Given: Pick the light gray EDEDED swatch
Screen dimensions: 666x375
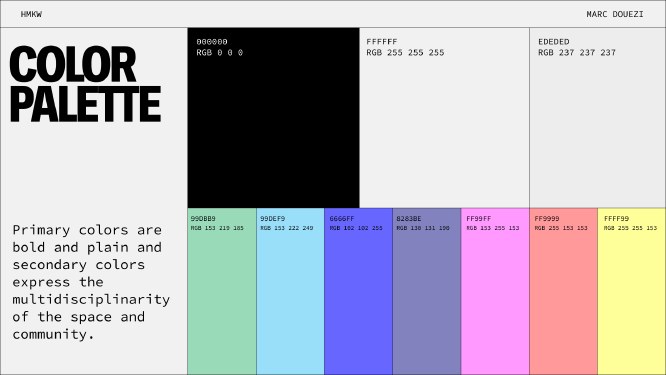Looking at the screenshot, I should pos(597,118).
